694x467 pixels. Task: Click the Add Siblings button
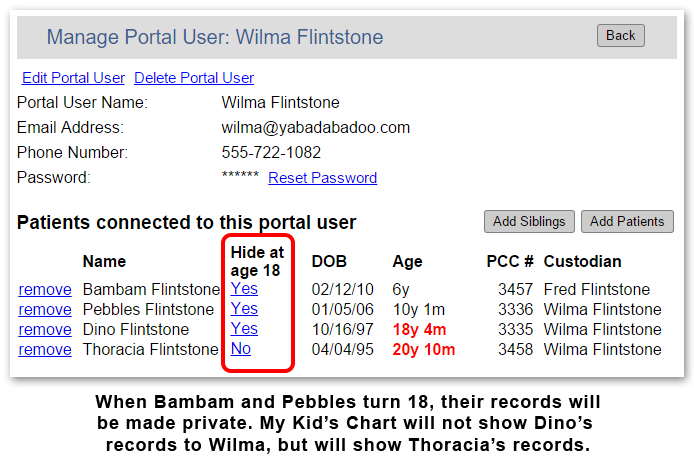click(x=529, y=221)
